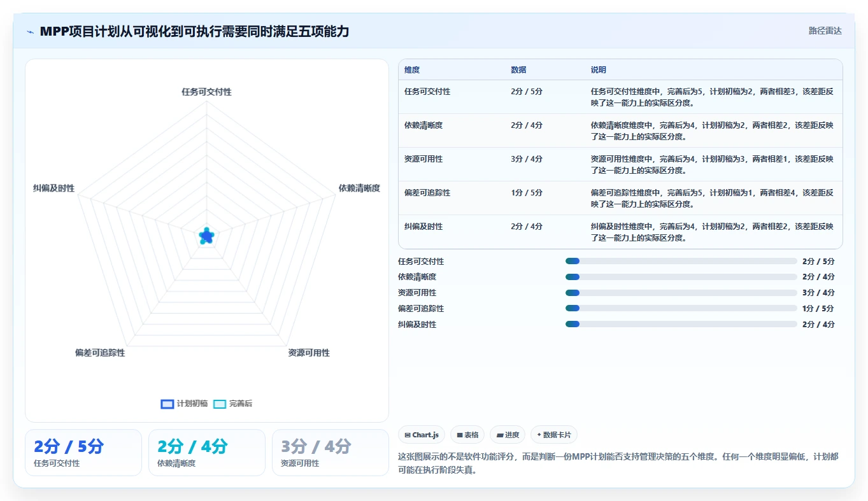The height and width of the screenshot is (501, 868).
Task: Click the radar data polygon at chart center
Action: tap(206, 236)
